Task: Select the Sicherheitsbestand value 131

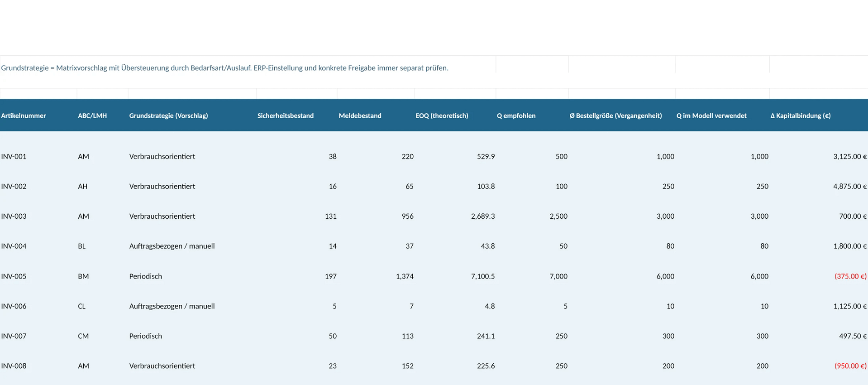Action: point(330,216)
